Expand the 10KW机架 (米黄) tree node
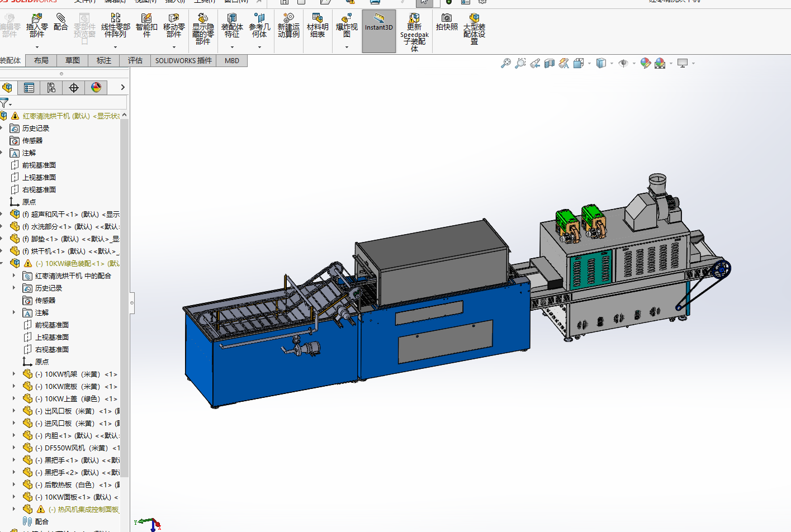 click(x=14, y=374)
